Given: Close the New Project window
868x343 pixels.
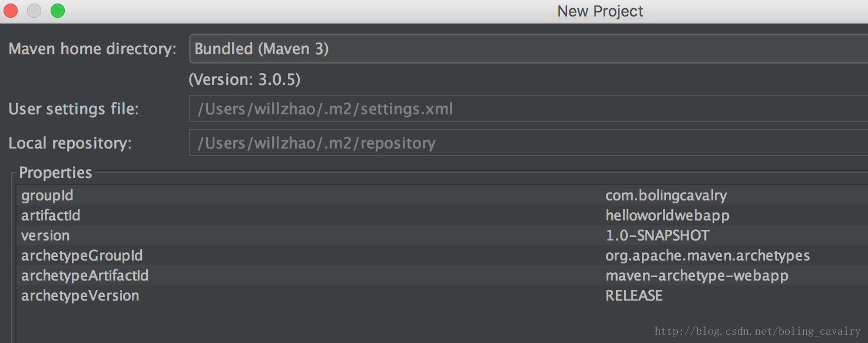Looking at the screenshot, I should pyautogui.click(x=11, y=11).
